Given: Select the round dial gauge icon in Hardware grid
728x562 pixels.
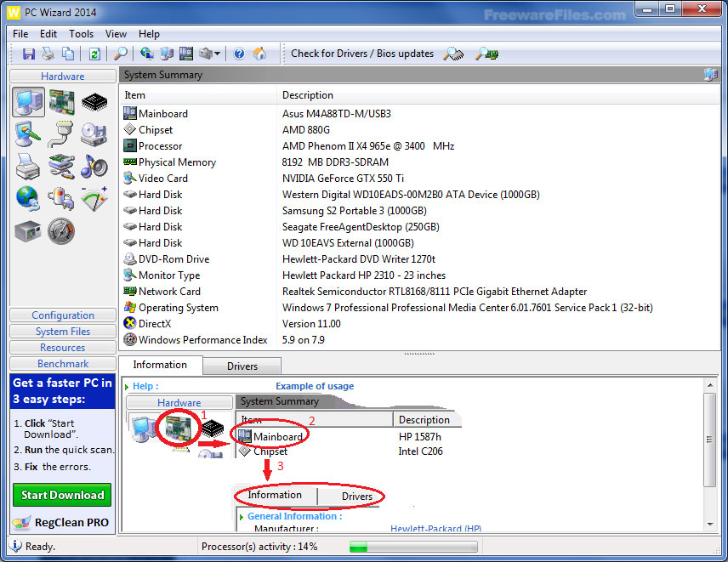Looking at the screenshot, I should (61, 231).
